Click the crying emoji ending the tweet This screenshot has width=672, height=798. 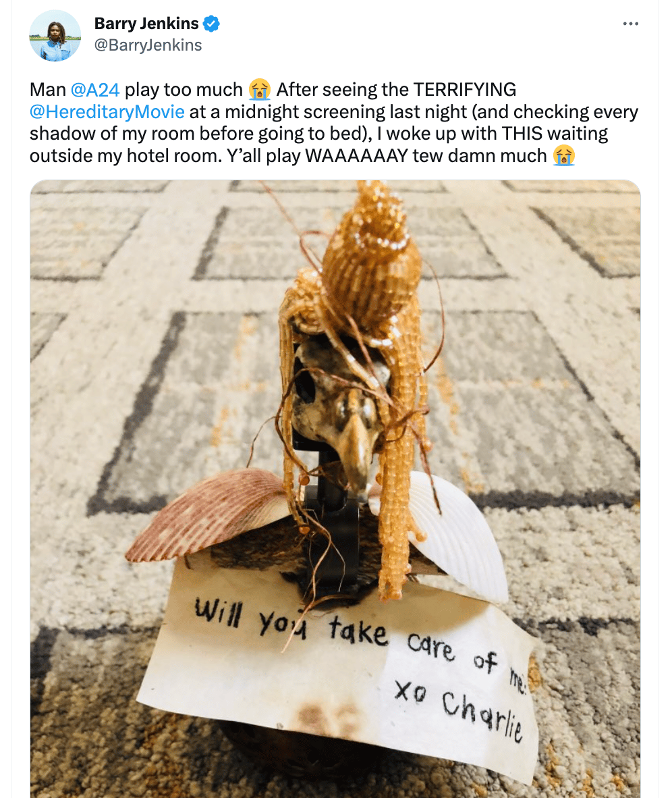pyautogui.click(x=563, y=156)
